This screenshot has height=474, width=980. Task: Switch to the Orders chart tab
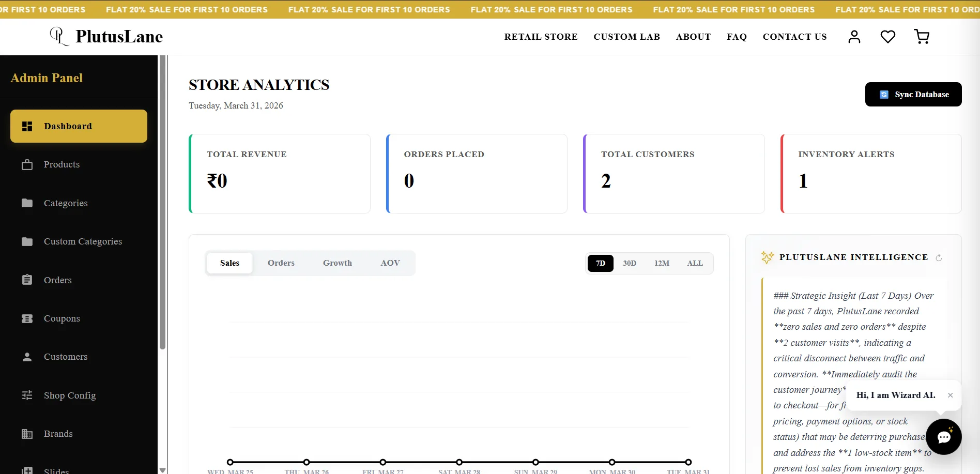[x=281, y=263]
